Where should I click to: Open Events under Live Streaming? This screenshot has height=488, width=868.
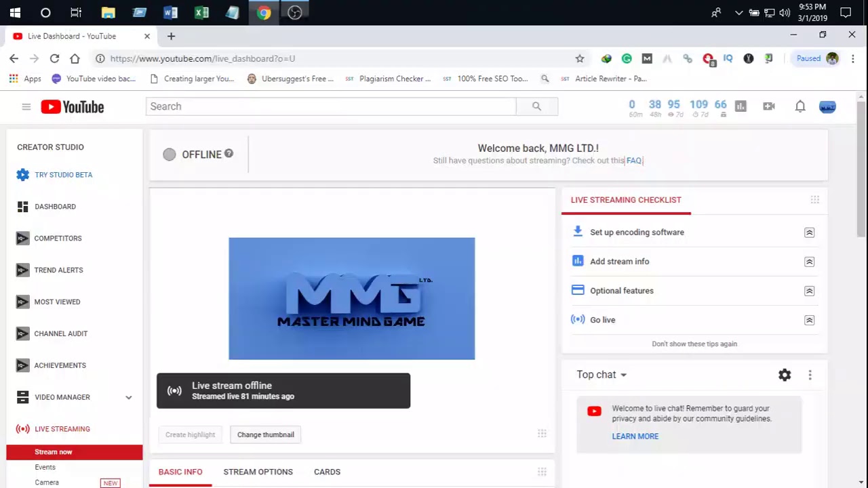click(45, 467)
